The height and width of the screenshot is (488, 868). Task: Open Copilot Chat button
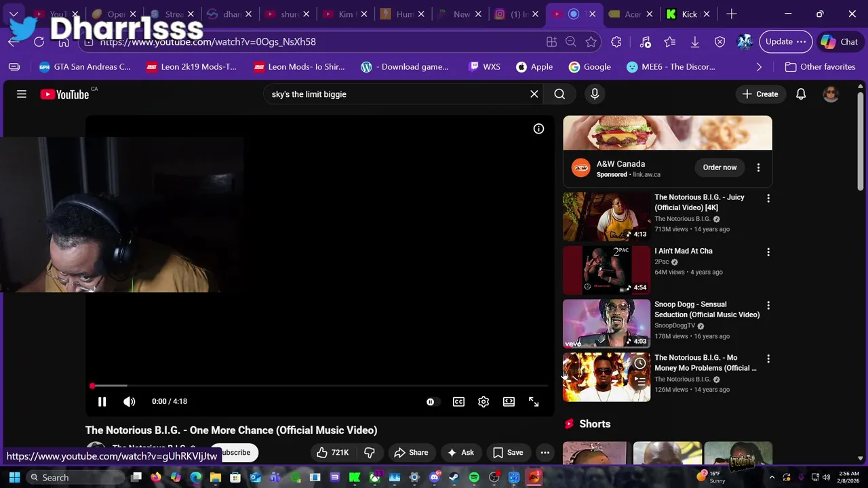tap(840, 41)
